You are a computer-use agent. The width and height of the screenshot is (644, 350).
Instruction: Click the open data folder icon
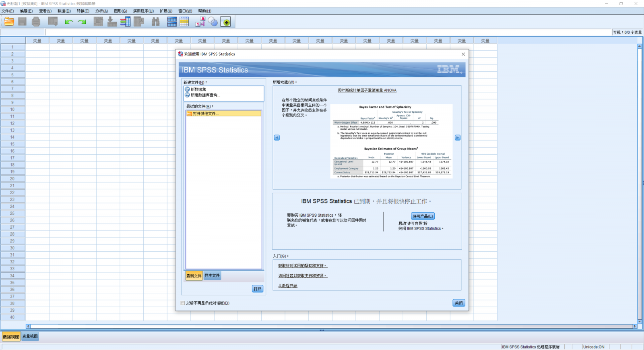pyautogui.click(x=9, y=22)
